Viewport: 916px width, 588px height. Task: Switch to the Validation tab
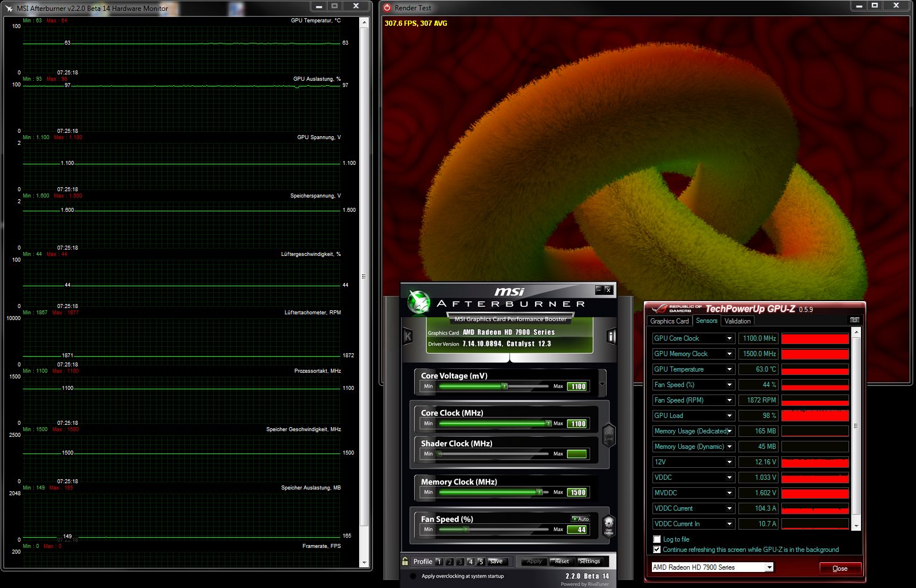(737, 321)
